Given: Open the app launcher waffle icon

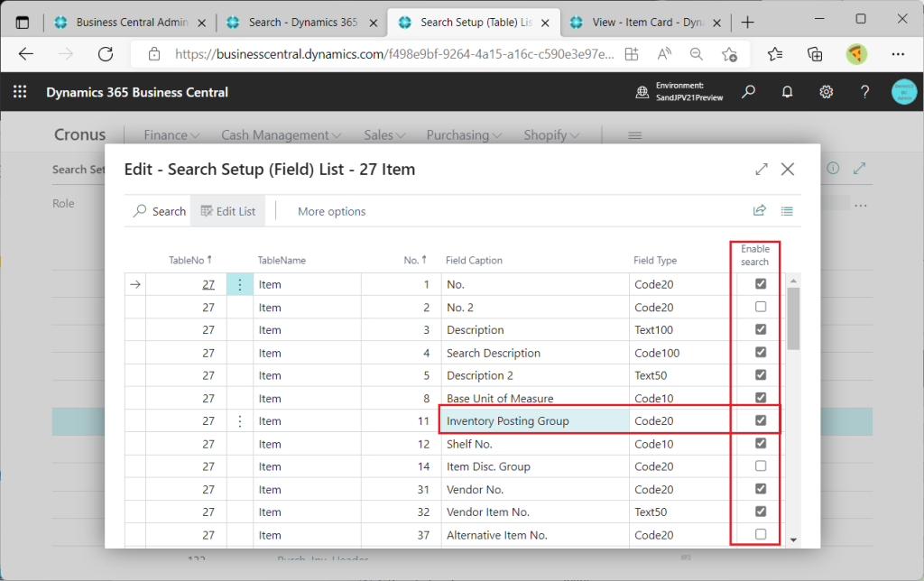Looking at the screenshot, I should click(20, 92).
